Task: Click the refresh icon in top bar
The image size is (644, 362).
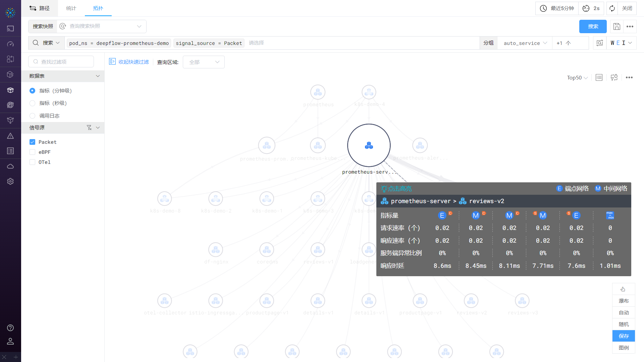Action: tap(612, 8)
